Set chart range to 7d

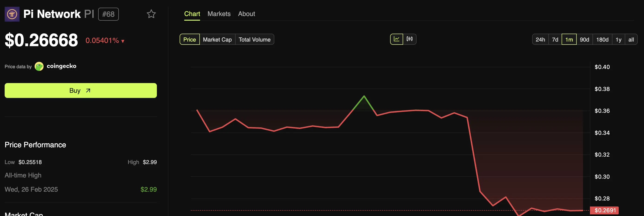coord(555,39)
